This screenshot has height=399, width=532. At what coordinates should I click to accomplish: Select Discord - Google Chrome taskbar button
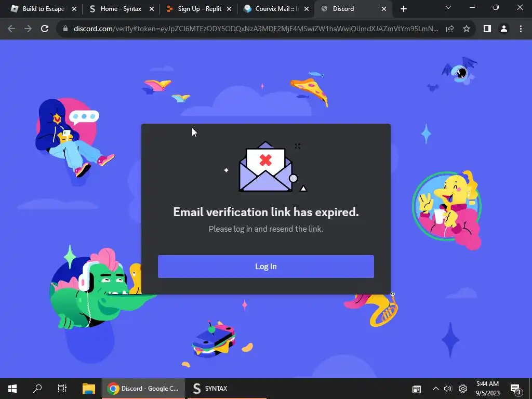(143, 389)
